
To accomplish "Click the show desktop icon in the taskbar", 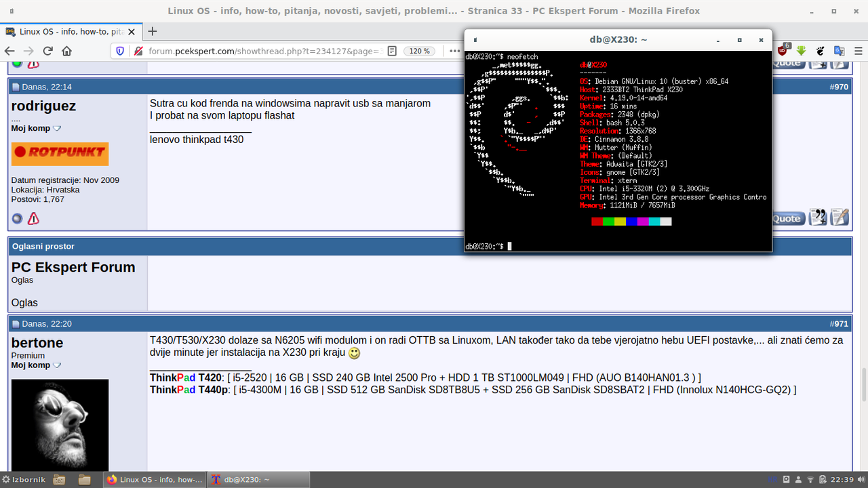I will 59,480.
